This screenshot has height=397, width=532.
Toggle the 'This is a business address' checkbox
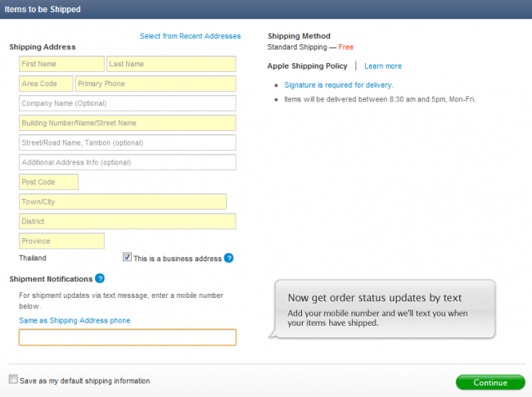[127, 258]
